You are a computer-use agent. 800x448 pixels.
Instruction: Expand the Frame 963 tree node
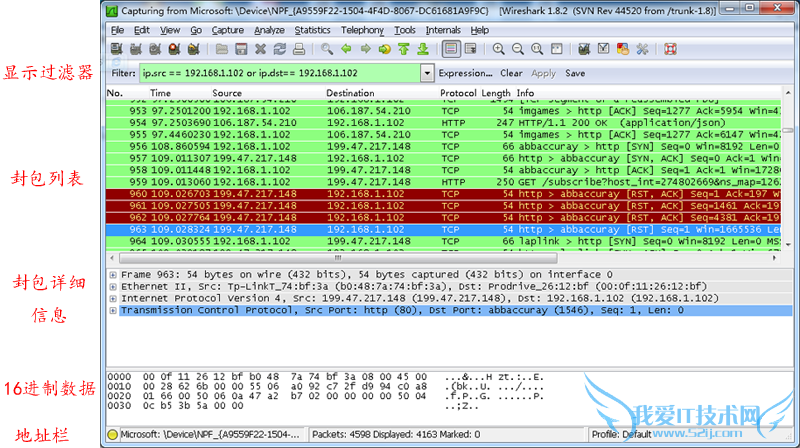coord(113,275)
